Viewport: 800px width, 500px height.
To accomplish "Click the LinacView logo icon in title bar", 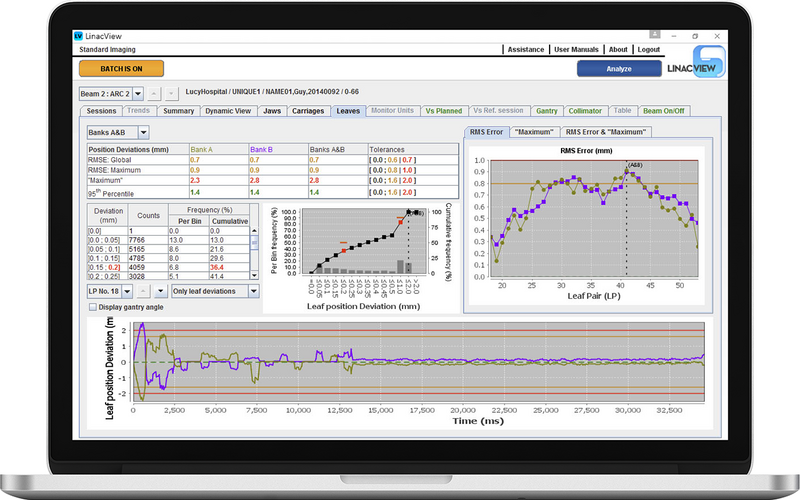I will [x=80, y=35].
